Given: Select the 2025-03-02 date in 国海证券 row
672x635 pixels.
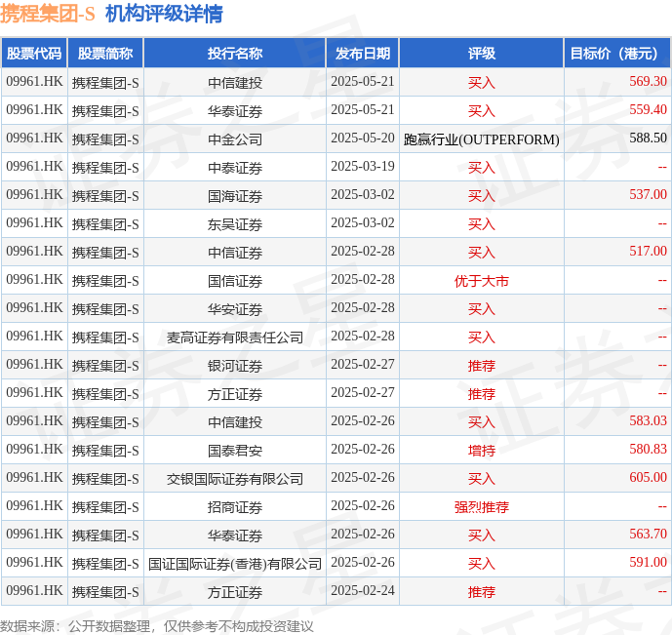Looking at the screenshot, I should coord(363,194).
